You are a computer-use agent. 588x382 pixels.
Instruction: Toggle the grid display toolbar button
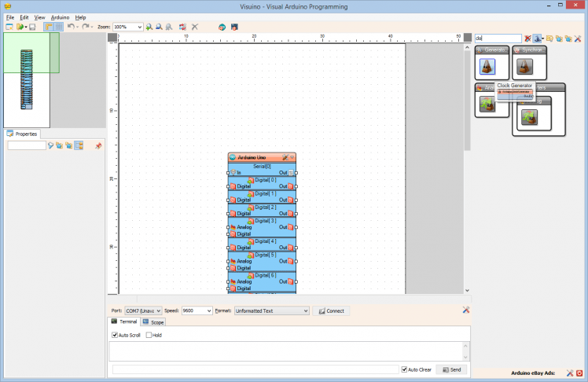coord(59,27)
